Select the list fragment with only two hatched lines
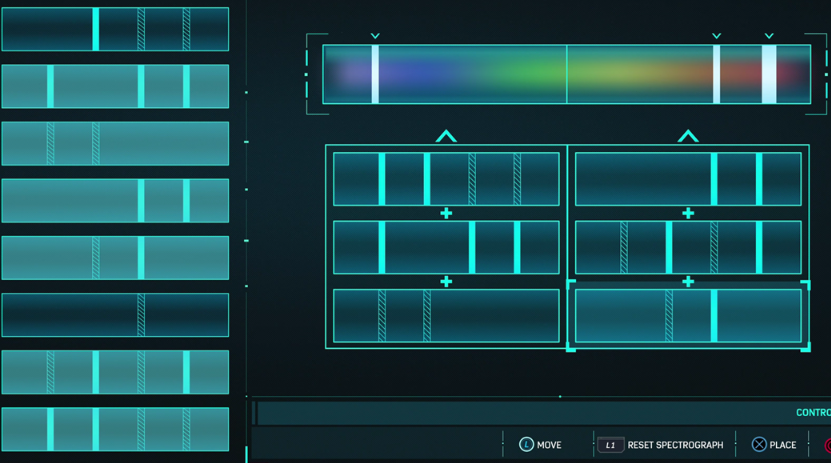The image size is (831, 463). pyautogui.click(x=115, y=144)
